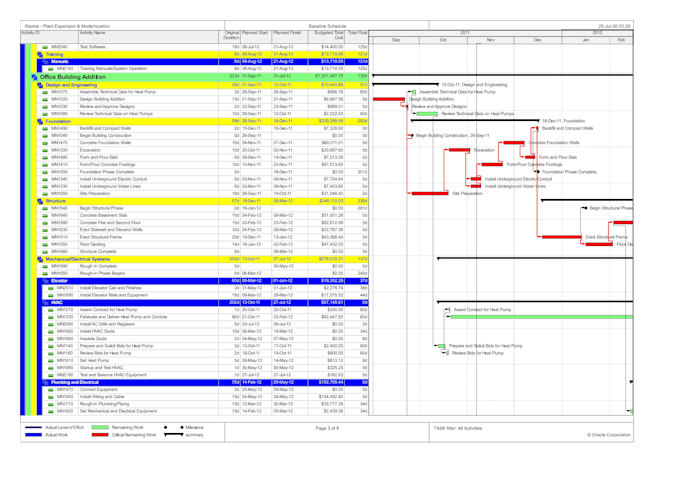
Task: Click the WBS icon next to Structure group
Action: (40, 201)
